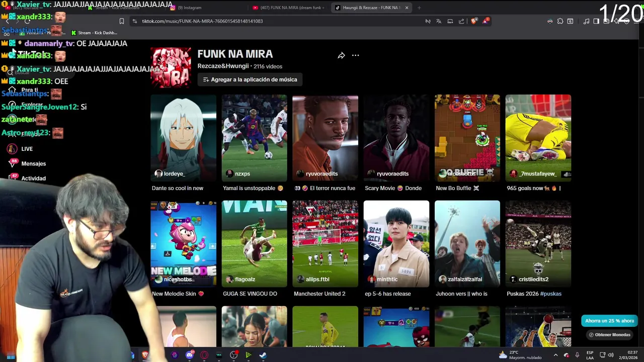This screenshot has width=644, height=362.
Task: Click the microphone tray icon
Action: (577, 355)
